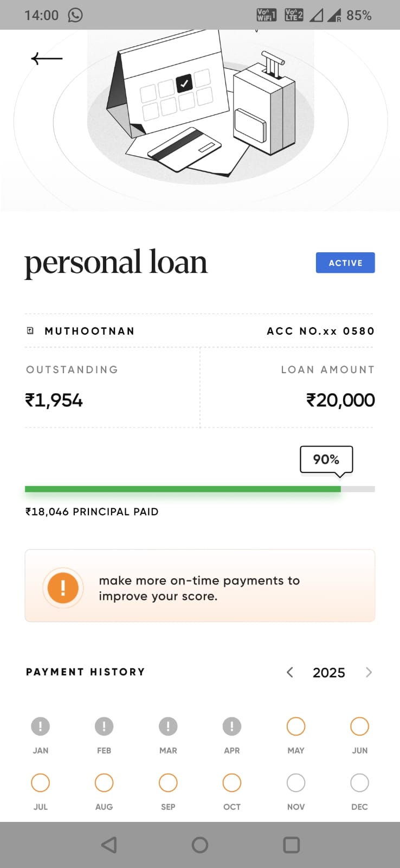Open WhatsApp notification icon in status bar

[75, 15]
